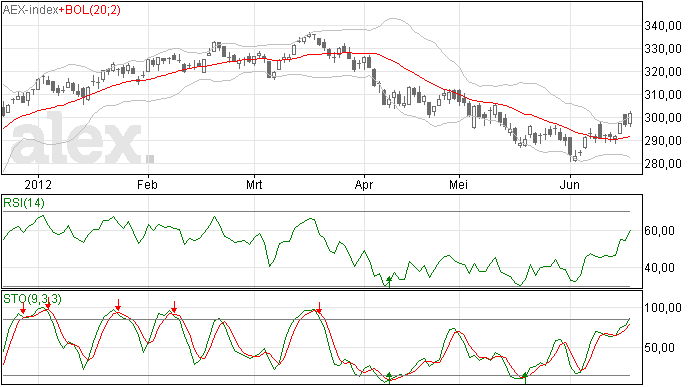Click the 280,00 price axis label
Viewport: 690px width, 387px height.
tap(663, 163)
